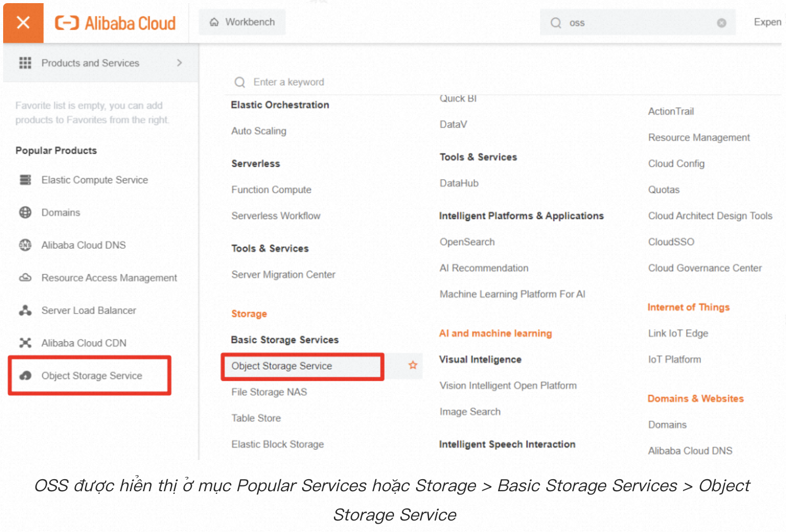Click the home icon beside Workbench
The width and height of the screenshot is (786, 532).
[213, 22]
